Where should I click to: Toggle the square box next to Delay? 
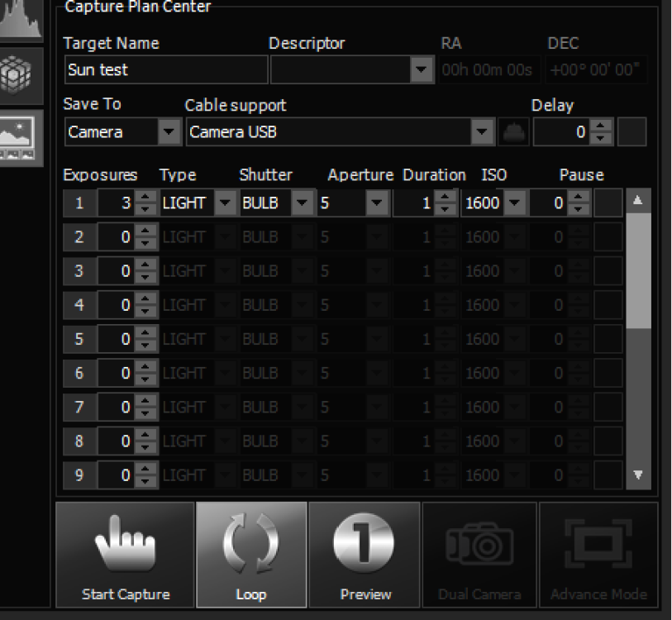[x=632, y=132]
